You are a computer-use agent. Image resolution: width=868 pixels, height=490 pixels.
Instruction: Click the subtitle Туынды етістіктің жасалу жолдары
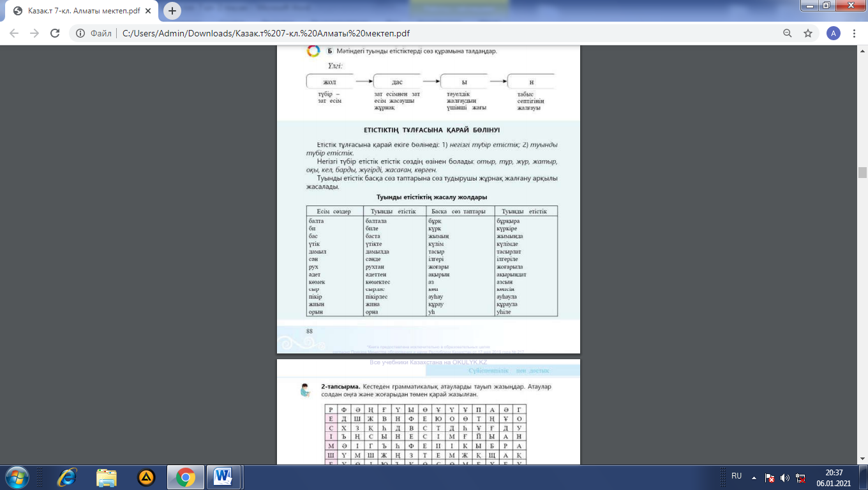click(x=431, y=197)
